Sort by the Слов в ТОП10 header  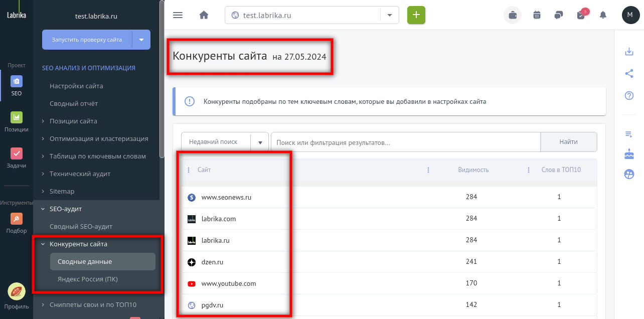coord(561,170)
